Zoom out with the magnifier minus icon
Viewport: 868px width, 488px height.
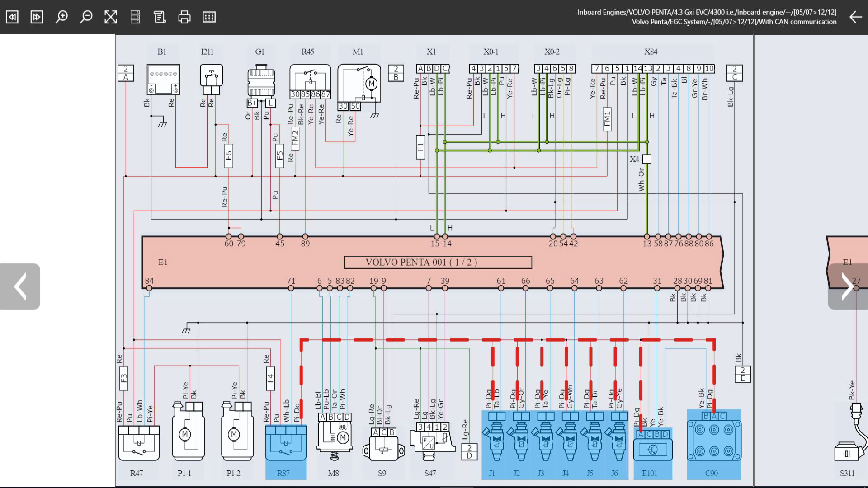pos(86,17)
